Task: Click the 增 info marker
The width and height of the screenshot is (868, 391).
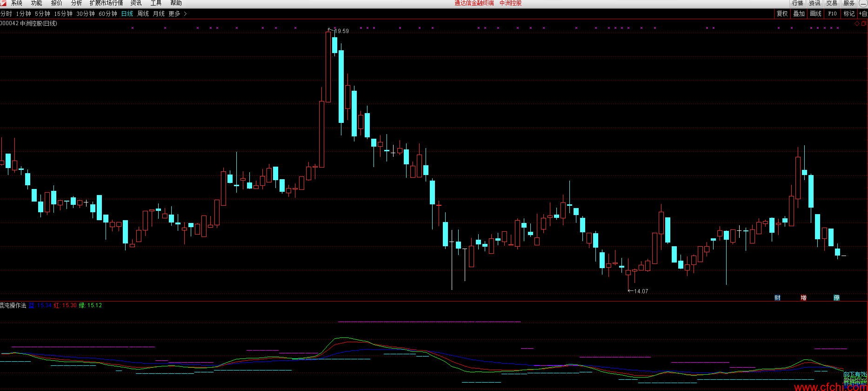Action: click(x=803, y=298)
